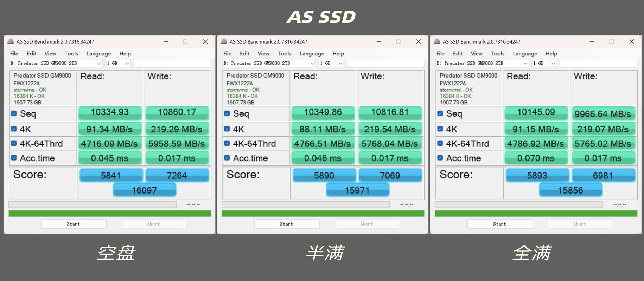
Task: Select the Seq write result 9966.64 MB/s
Action: pos(603,113)
